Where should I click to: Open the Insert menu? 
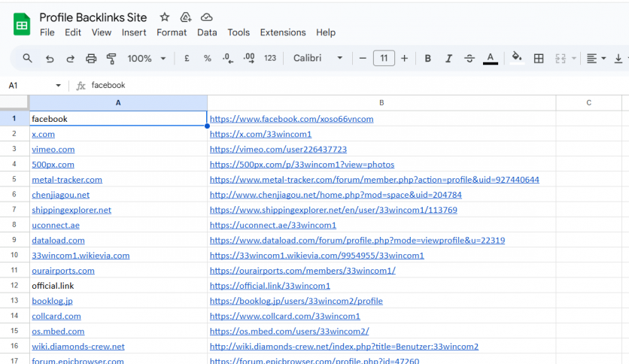click(x=134, y=32)
